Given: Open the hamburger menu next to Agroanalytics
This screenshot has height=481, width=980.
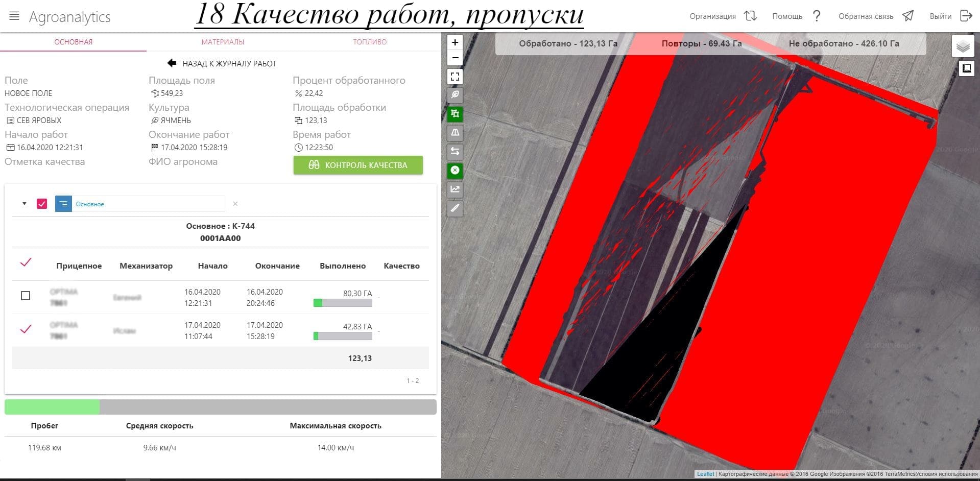Looking at the screenshot, I should click(14, 16).
